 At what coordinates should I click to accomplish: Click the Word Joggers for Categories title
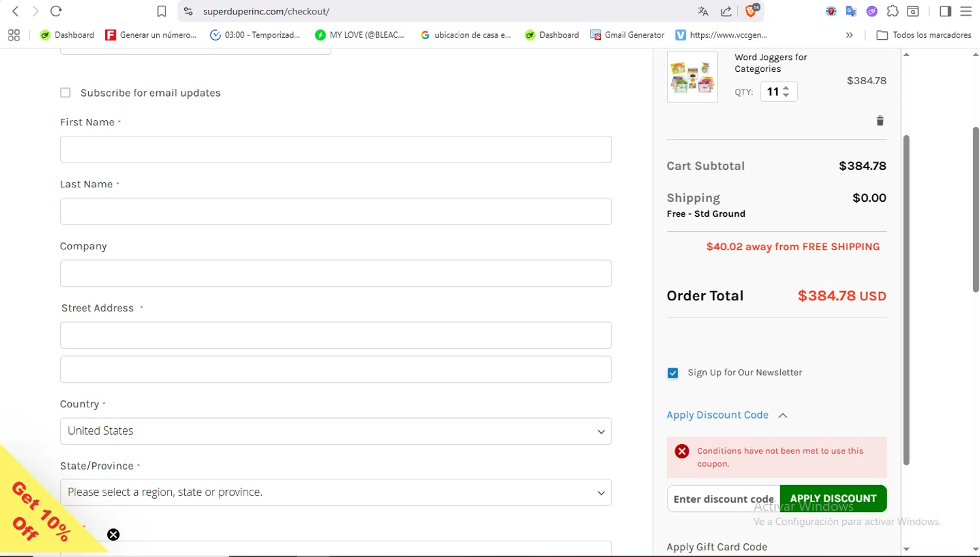[x=770, y=63]
